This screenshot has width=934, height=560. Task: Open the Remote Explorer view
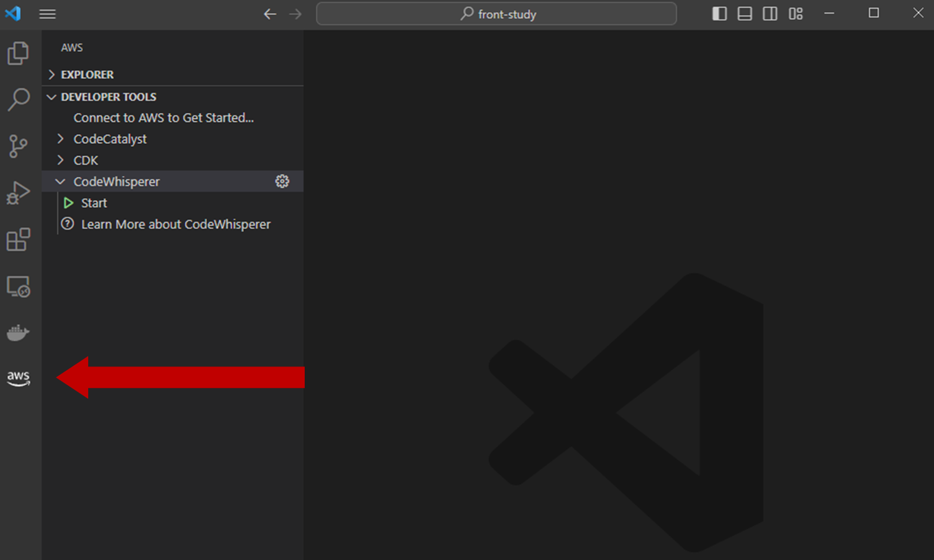pyautogui.click(x=18, y=287)
